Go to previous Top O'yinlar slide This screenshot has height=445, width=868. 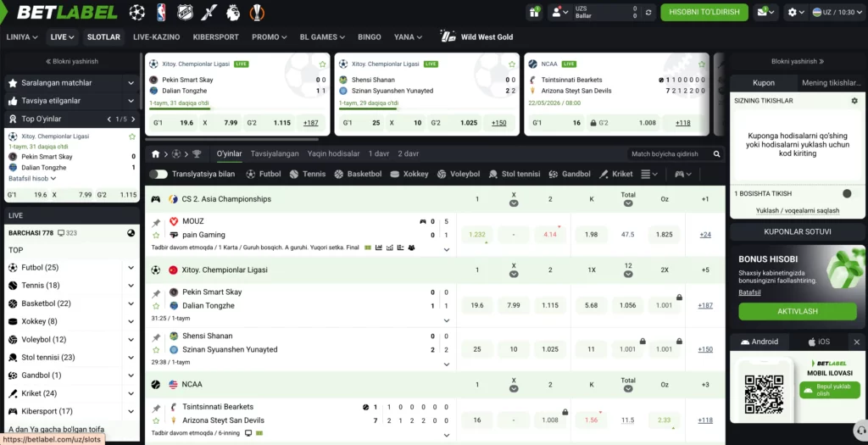pyautogui.click(x=109, y=119)
